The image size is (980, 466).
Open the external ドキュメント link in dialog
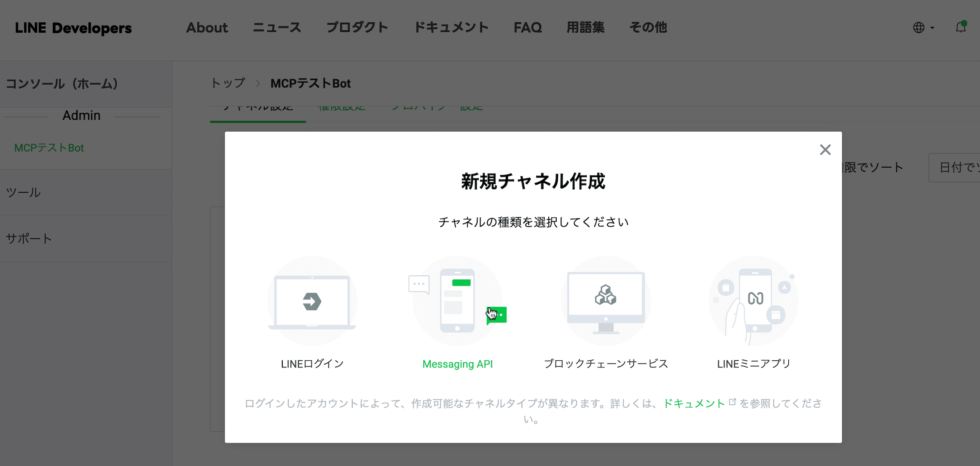pos(699,403)
